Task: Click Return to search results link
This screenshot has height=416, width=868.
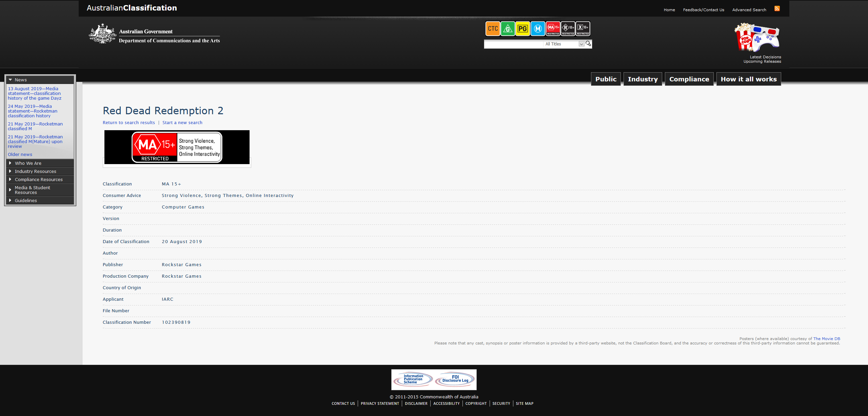Action: 128,122
